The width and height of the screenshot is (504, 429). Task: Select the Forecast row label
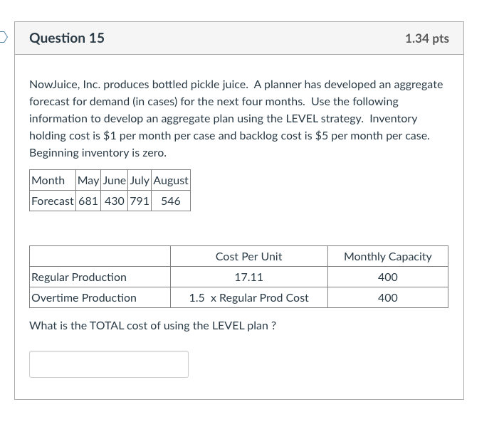point(53,201)
